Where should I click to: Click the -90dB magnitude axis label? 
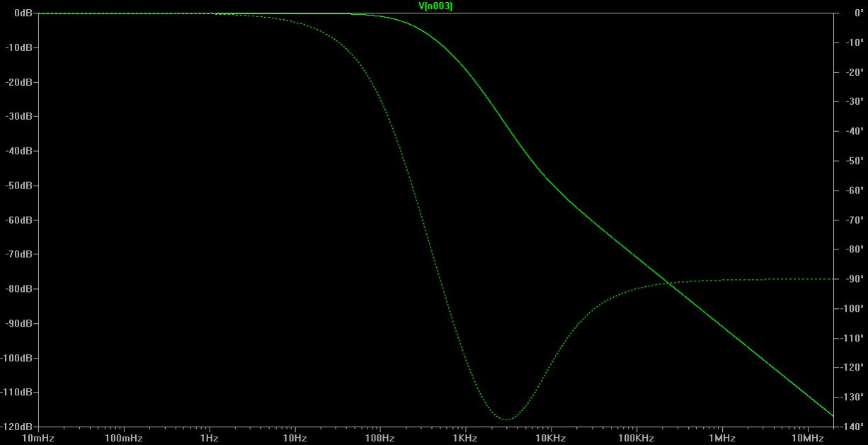click(x=20, y=323)
